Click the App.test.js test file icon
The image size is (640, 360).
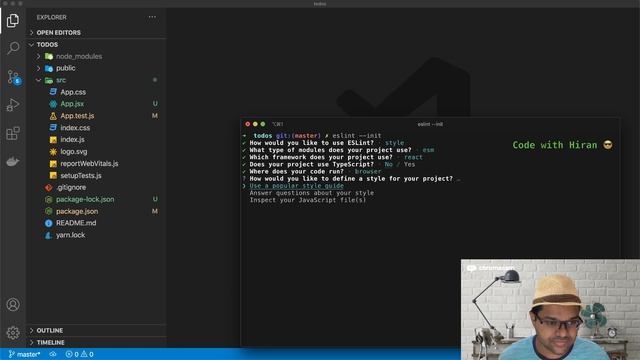click(53, 116)
